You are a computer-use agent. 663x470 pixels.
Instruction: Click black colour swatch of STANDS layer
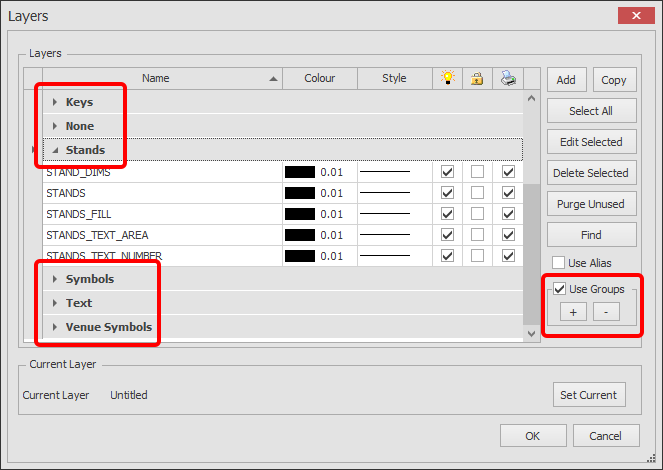pyautogui.click(x=300, y=193)
